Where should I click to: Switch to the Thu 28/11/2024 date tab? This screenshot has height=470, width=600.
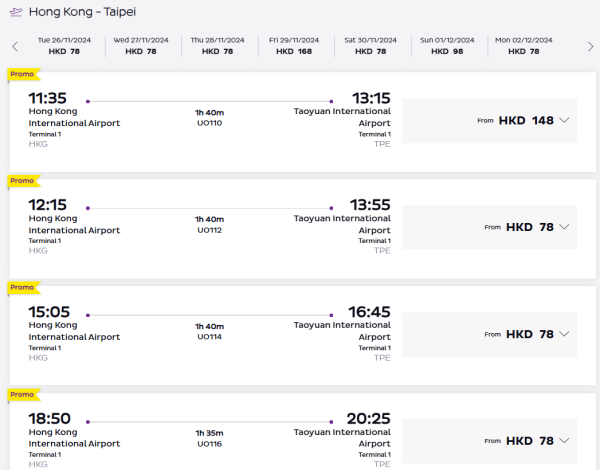pyautogui.click(x=214, y=45)
